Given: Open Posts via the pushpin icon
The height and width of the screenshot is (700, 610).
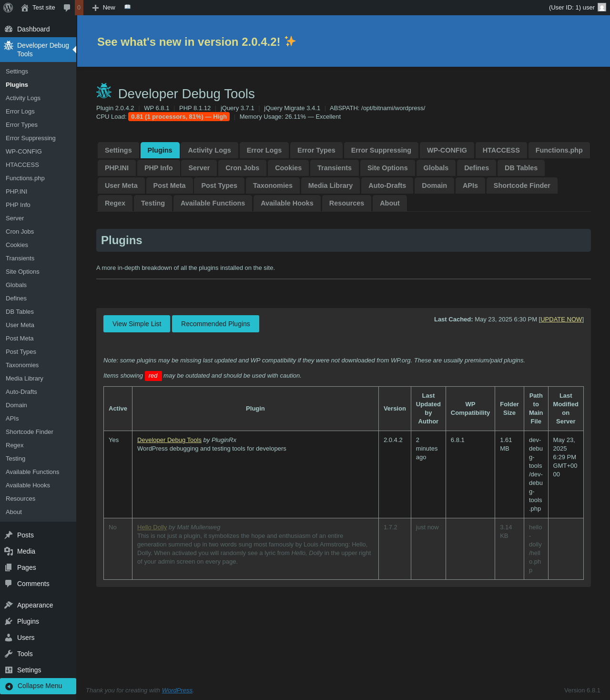Looking at the screenshot, I should pos(9,535).
